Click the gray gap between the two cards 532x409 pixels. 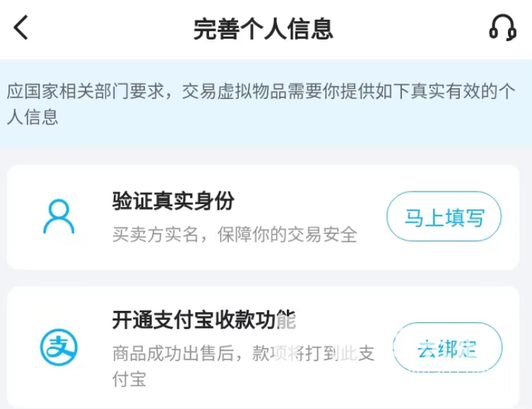(x=266, y=278)
